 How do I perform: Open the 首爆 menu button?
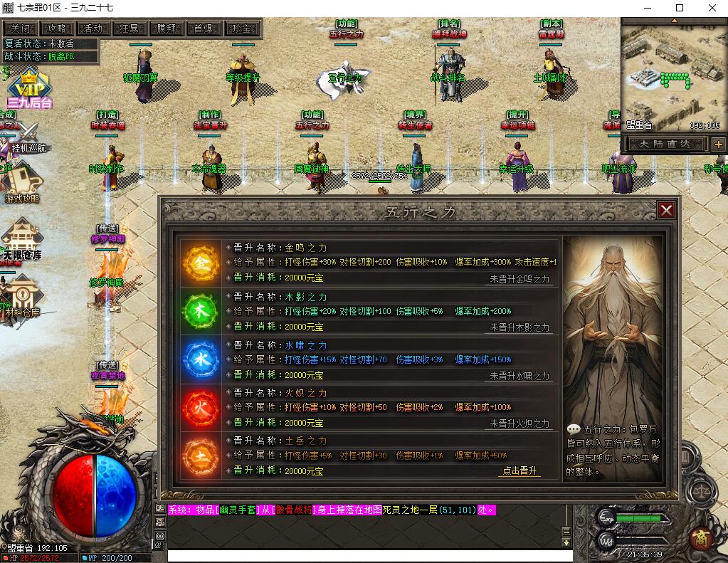(204, 28)
